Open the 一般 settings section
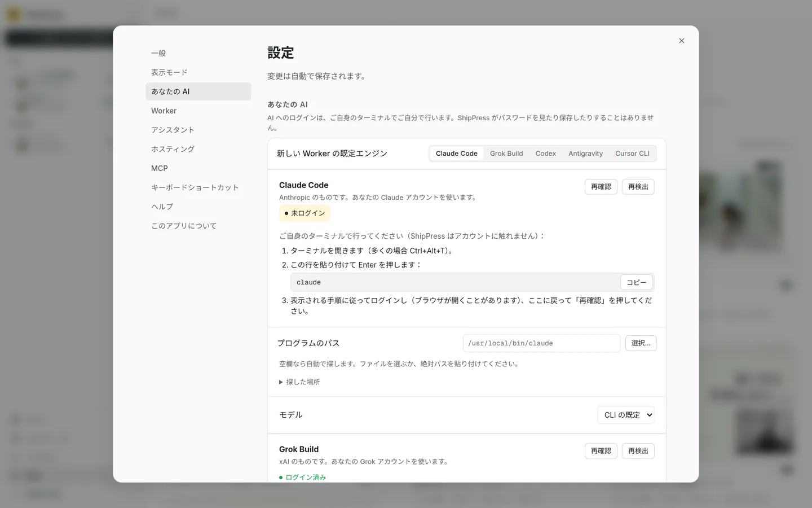Viewport: 812px width, 508px height. [x=198, y=53]
